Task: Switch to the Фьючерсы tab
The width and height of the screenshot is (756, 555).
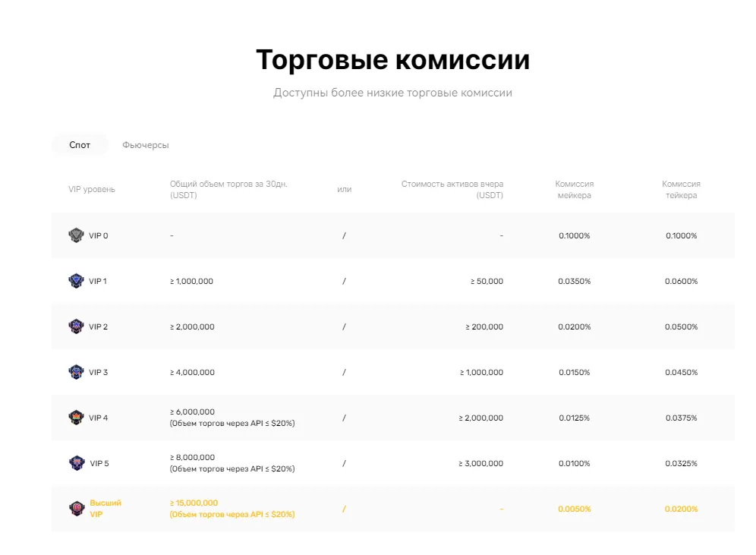Action: pyautogui.click(x=146, y=145)
